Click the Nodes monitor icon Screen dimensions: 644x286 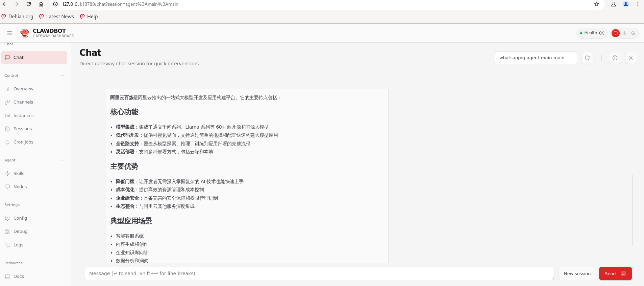coord(7,187)
